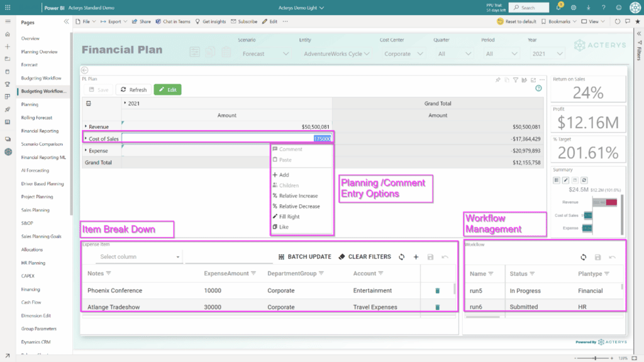The height and width of the screenshot is (362, 644).
Task: Refresh the Workflow panel
Action: click(584, 257)
